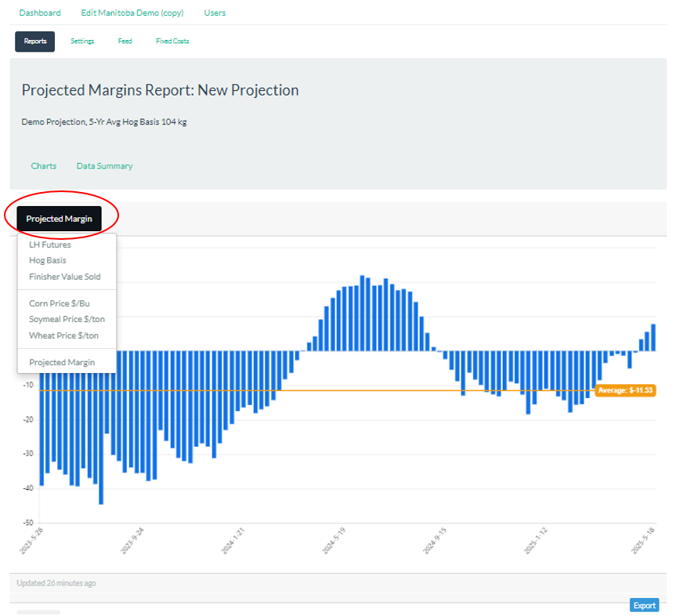Click the Export button
The width and height of the screenshot is (676, 616).
coord(644,606)
